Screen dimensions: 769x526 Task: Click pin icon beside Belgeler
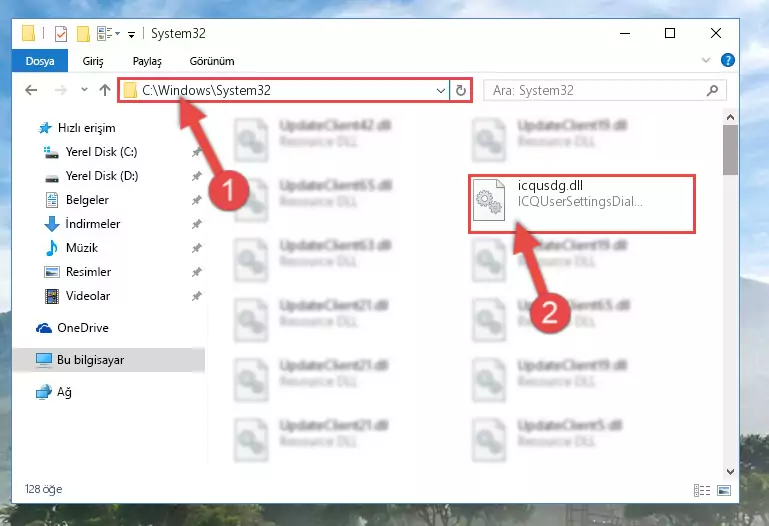point(196,200)
